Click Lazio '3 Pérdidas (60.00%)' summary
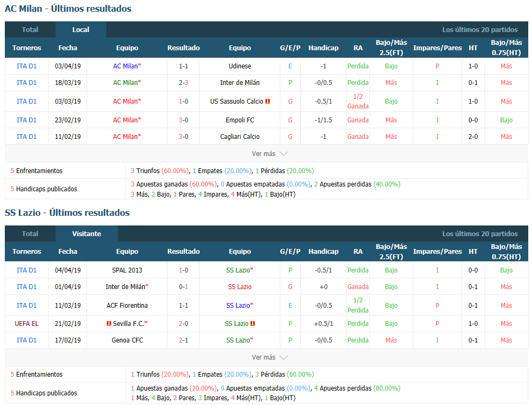532x405 pixels. (284, 375)
